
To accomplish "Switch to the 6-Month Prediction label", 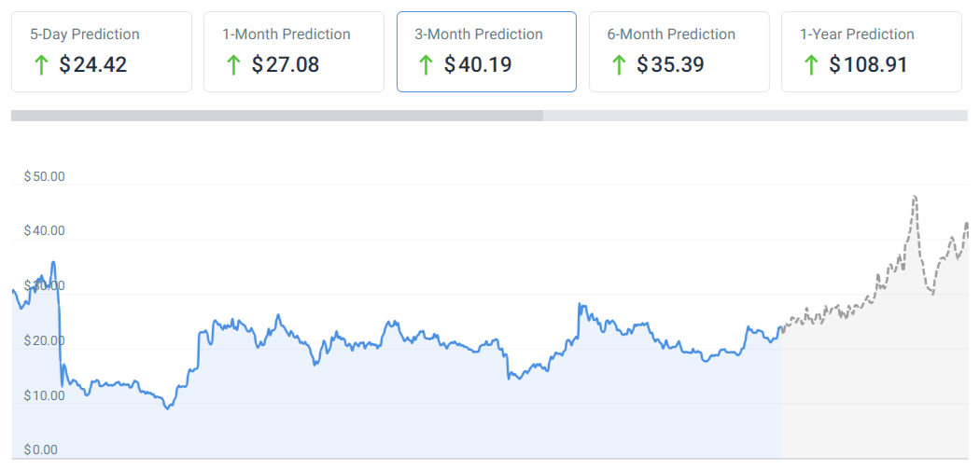I will (x=671, y=35).
